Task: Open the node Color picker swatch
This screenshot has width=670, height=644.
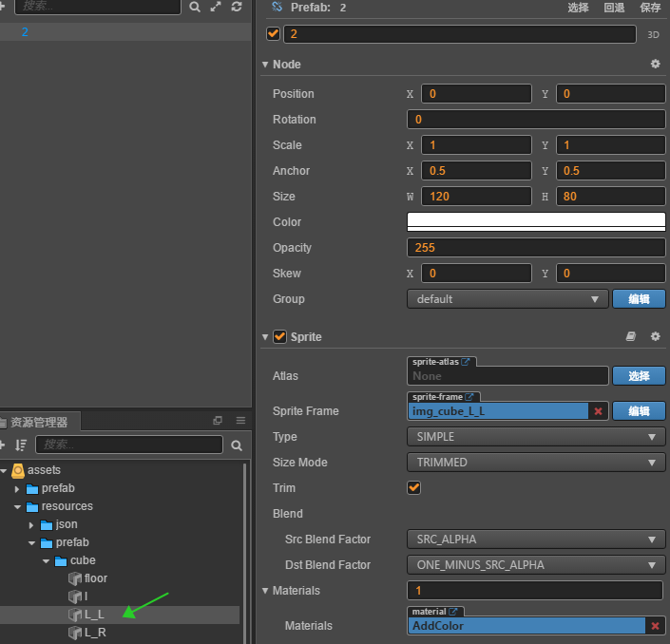Action: coord(536,222)
